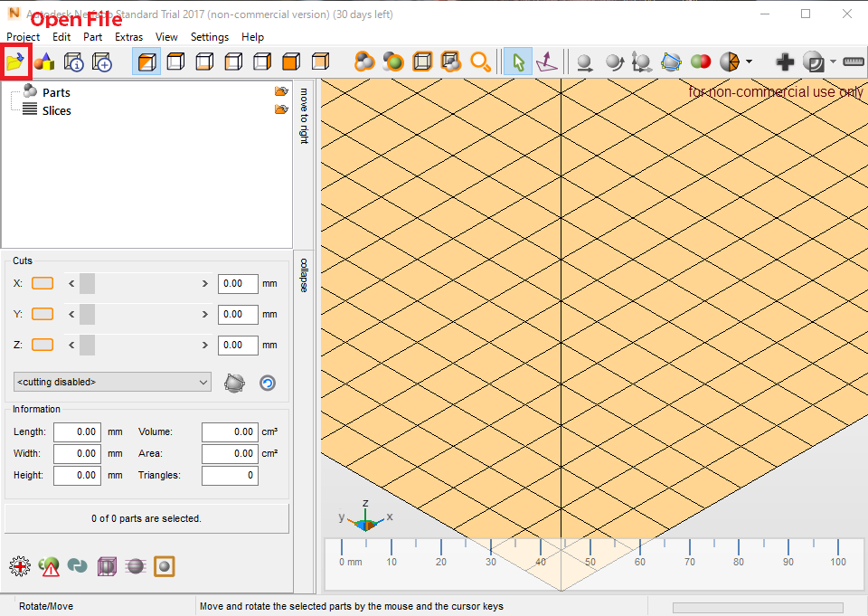This screenshot has width=868, height=616.
Task: Open the Settings menu
Action: 209,37
